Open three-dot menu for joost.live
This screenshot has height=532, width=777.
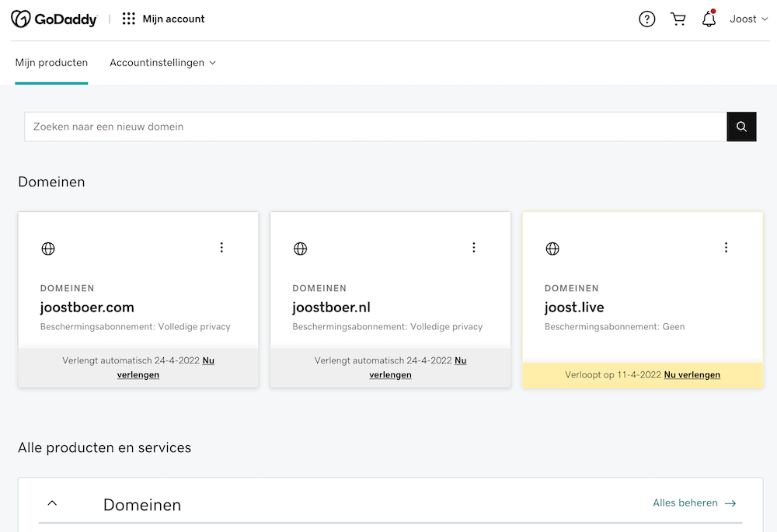click(x=726, y=247)
